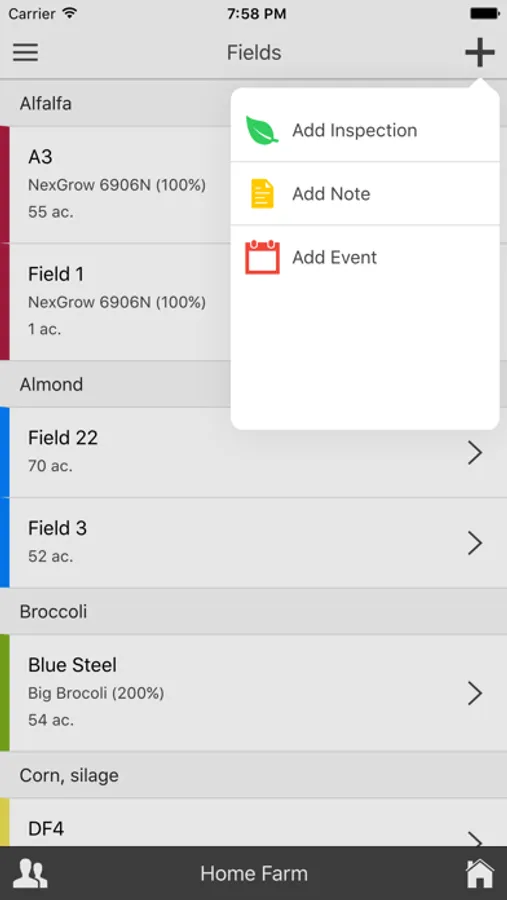Tap the plus add icon

479,53
